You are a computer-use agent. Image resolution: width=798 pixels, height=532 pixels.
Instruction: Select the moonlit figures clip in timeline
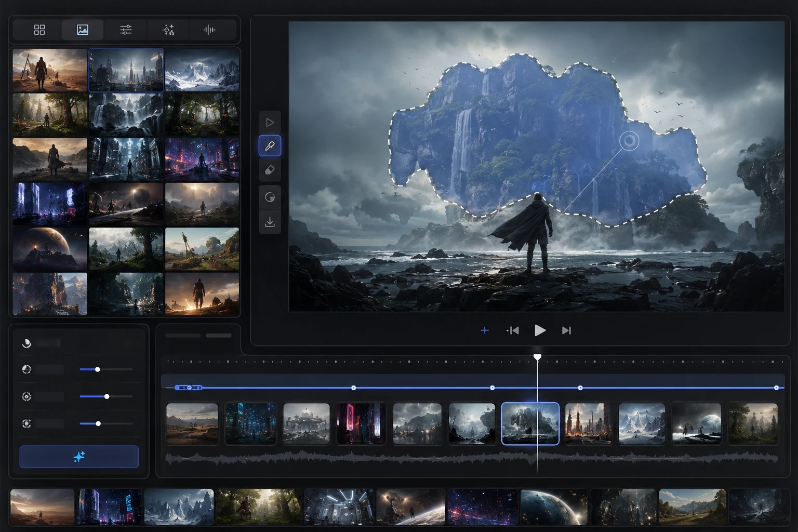(697, 423)
